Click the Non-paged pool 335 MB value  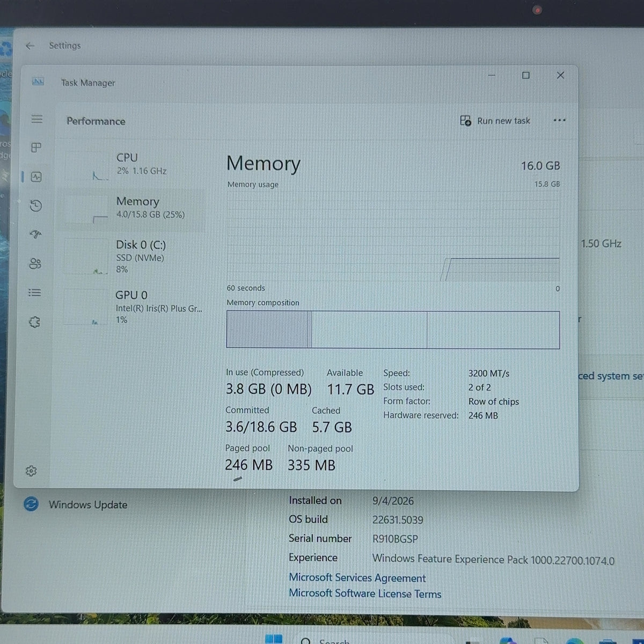coord(311,465)
